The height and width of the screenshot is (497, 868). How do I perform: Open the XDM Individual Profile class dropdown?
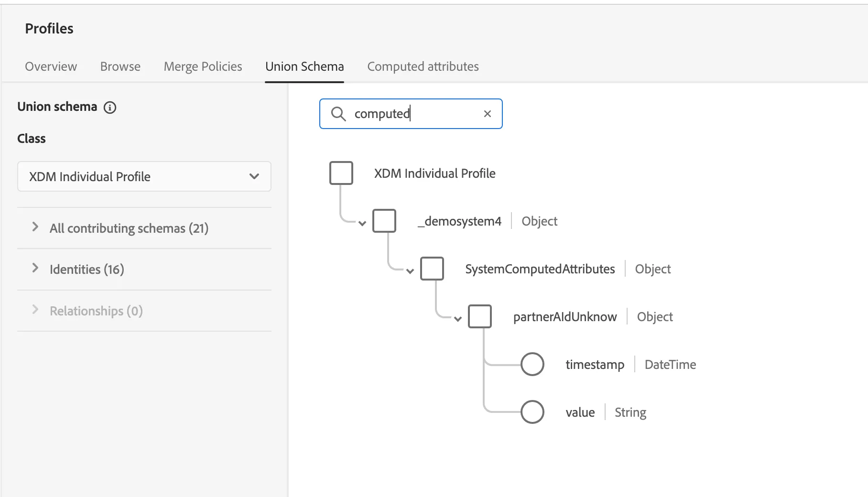click(144, 176)
